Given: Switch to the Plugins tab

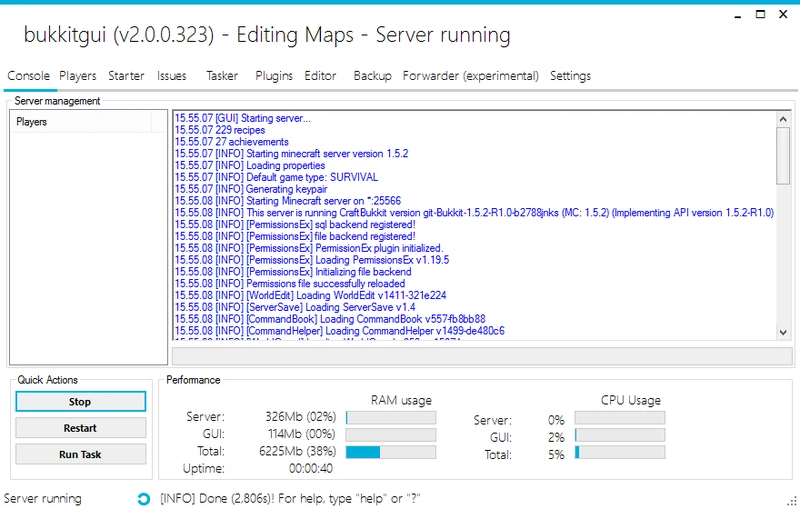Looking at the screenshot, I should 274,76.
